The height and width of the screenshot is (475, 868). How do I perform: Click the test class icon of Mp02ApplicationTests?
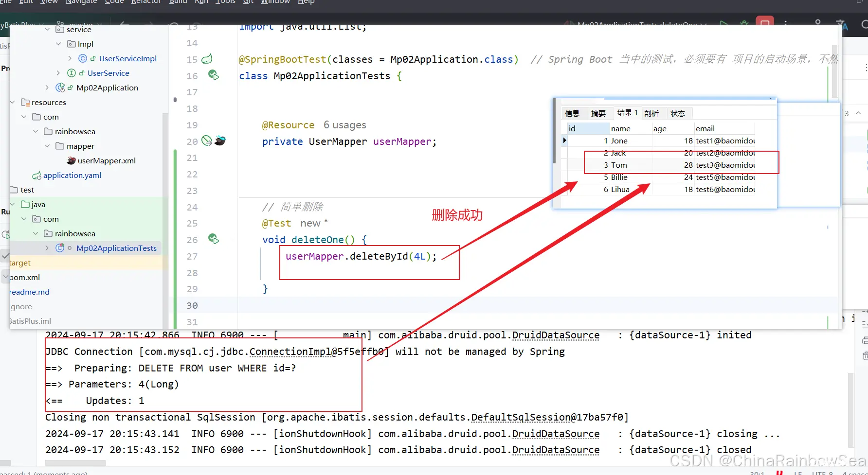point(60,248)
